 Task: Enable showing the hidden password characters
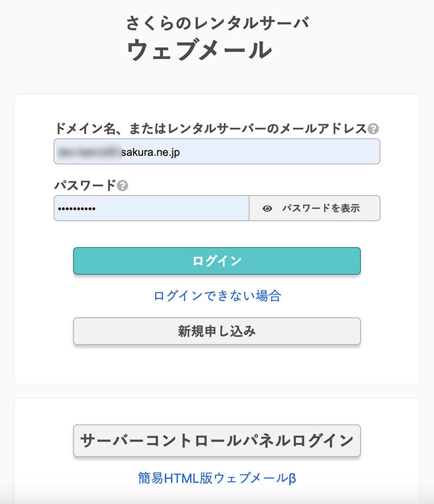tap(315, 208)
